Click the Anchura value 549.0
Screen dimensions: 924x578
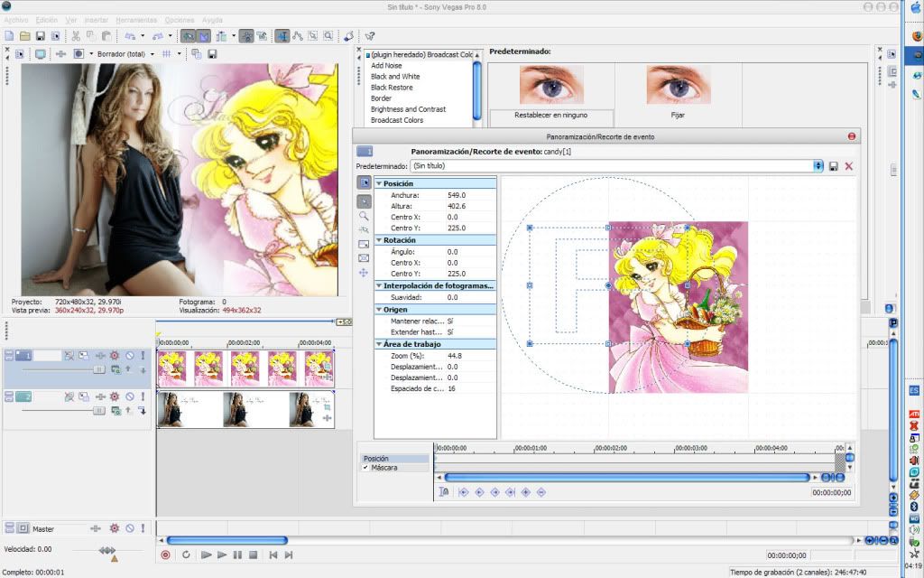[457, 195]
